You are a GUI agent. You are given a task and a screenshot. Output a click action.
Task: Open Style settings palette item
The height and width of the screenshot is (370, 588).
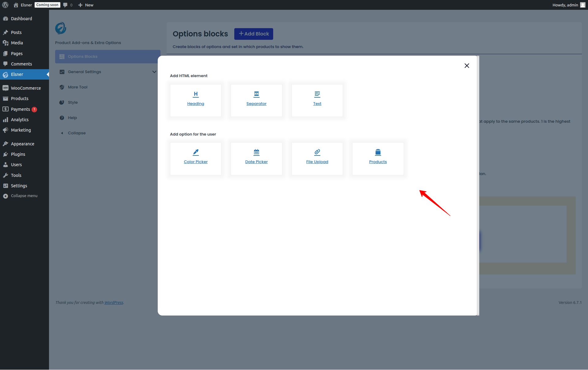[73, 103]
